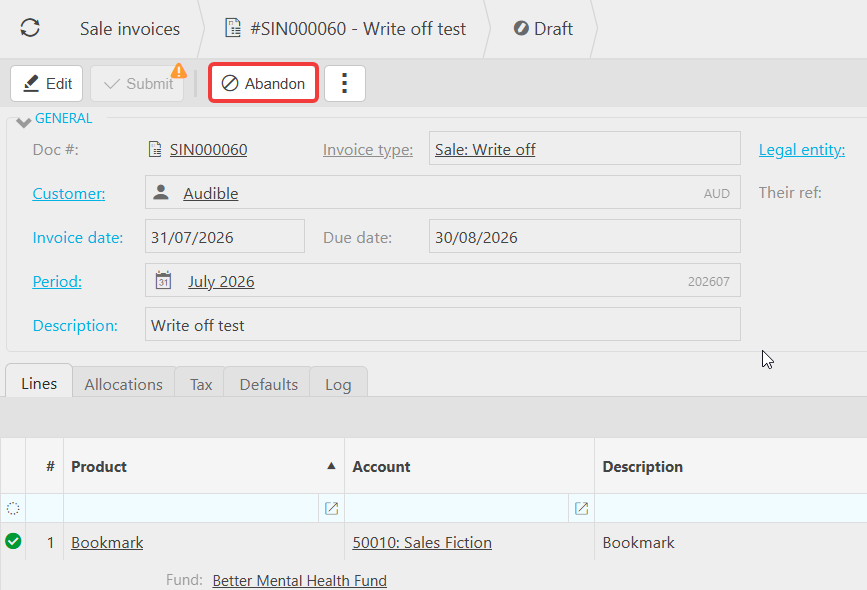Click the Account filter input in new row
The width and height of the screenshot is (867, 590).
coord(457,508)
